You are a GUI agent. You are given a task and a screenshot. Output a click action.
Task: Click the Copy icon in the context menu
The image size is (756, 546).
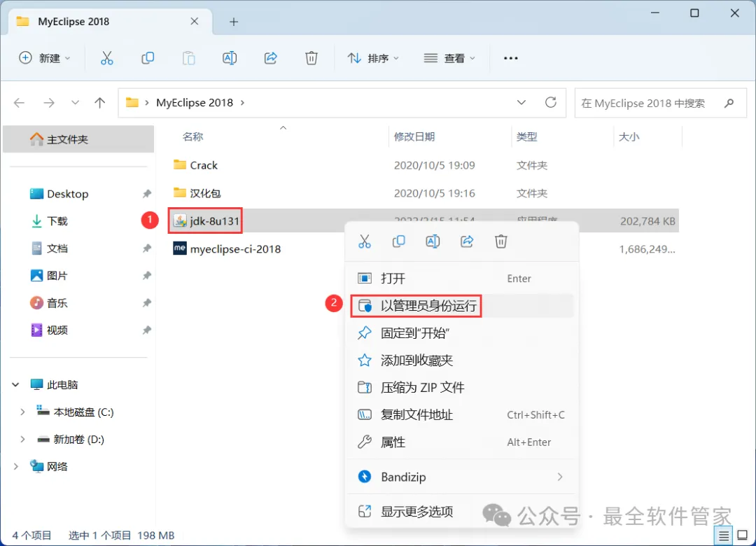(399, 241)
